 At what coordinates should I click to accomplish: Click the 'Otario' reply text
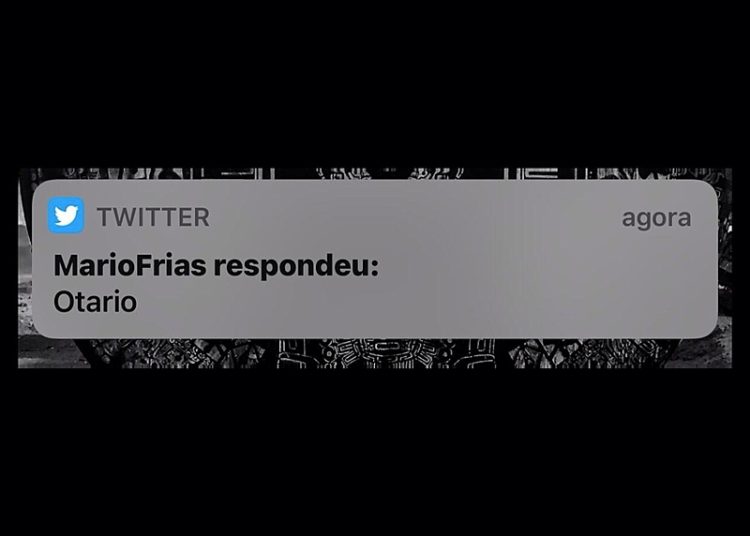coord(95,302)
